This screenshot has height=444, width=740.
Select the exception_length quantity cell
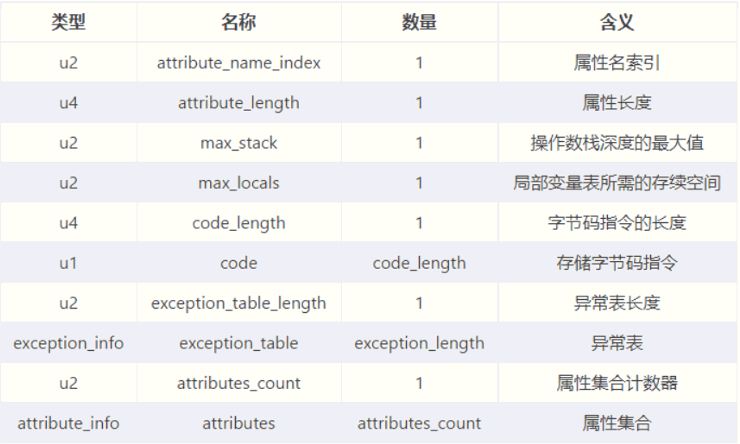coord(419,343)
